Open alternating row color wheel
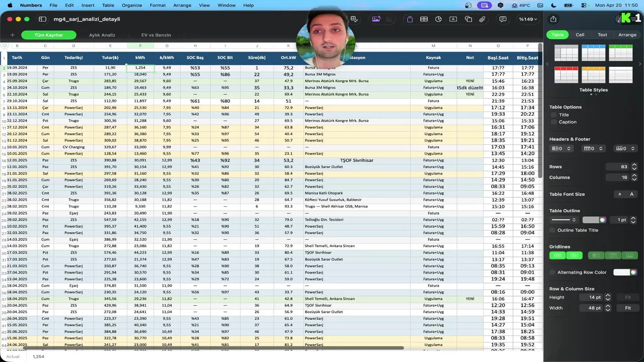This screenshot has height=362, width=644. point(633,272)
